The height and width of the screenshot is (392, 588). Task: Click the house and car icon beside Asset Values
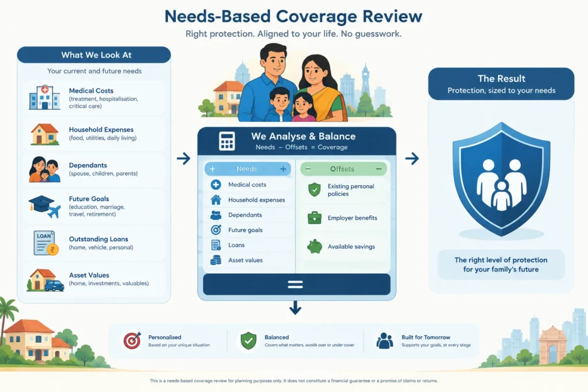(45, 280)
